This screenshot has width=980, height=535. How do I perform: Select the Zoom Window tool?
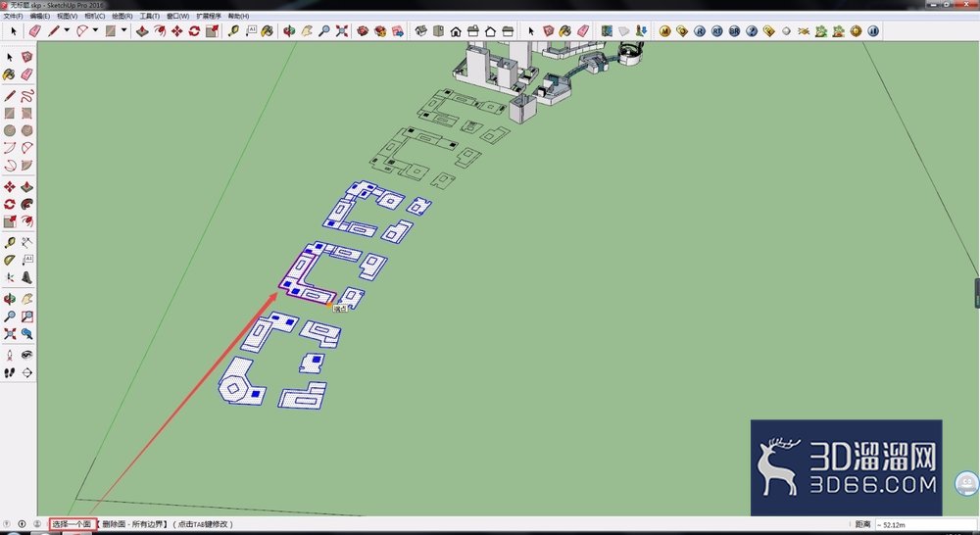(x=26, y=316)
